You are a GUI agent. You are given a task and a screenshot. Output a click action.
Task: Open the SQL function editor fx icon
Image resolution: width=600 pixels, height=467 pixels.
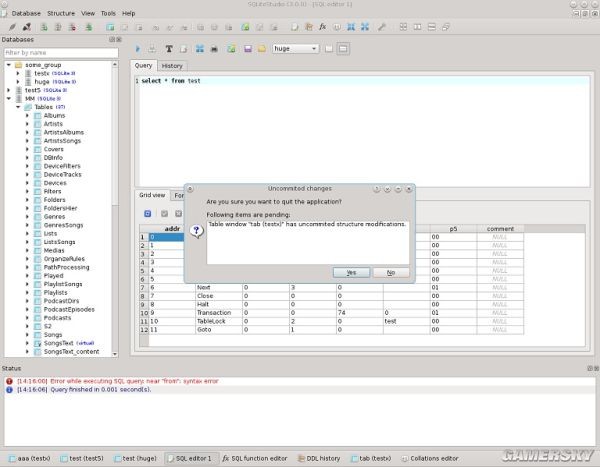pyautogui.click(x=323, y=27)
